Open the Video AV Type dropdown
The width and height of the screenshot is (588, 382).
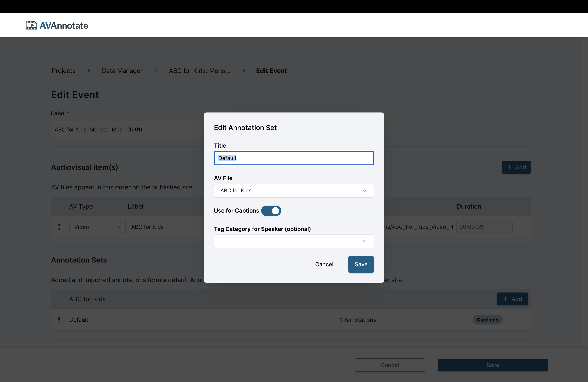pyautogui.click(x=97, y=227)
